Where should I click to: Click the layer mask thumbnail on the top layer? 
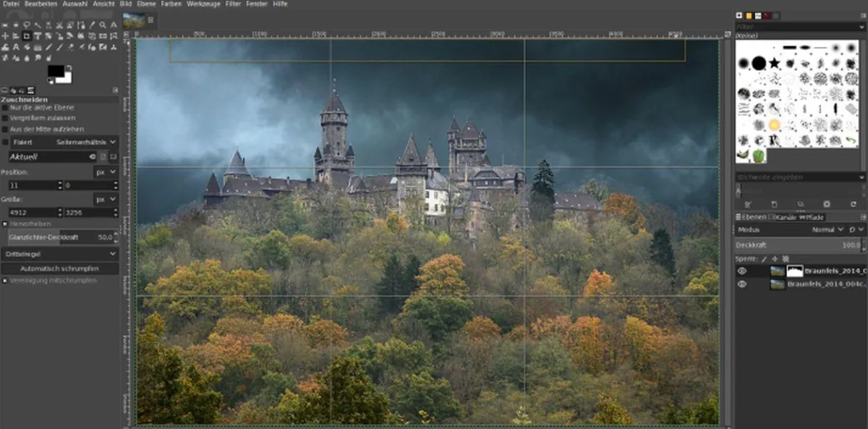tap(795, 271)
